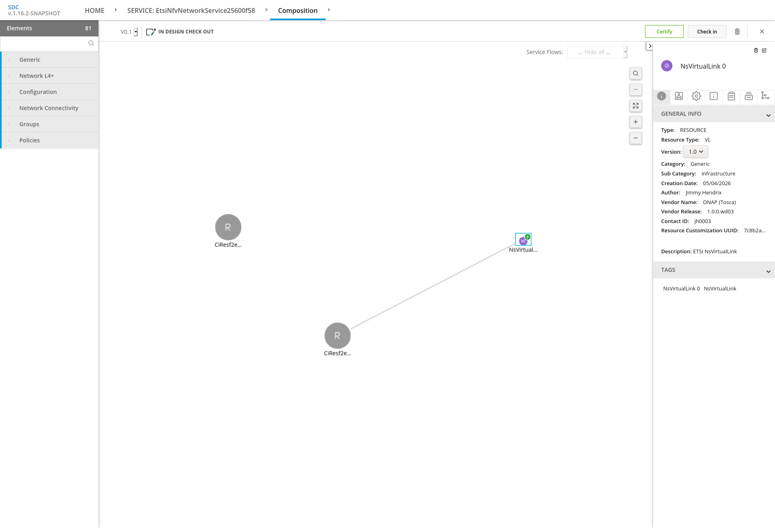This screenshot has width=775, height=532.
Task: Open the properties gear tab in right panel
Action: point(696,96)
